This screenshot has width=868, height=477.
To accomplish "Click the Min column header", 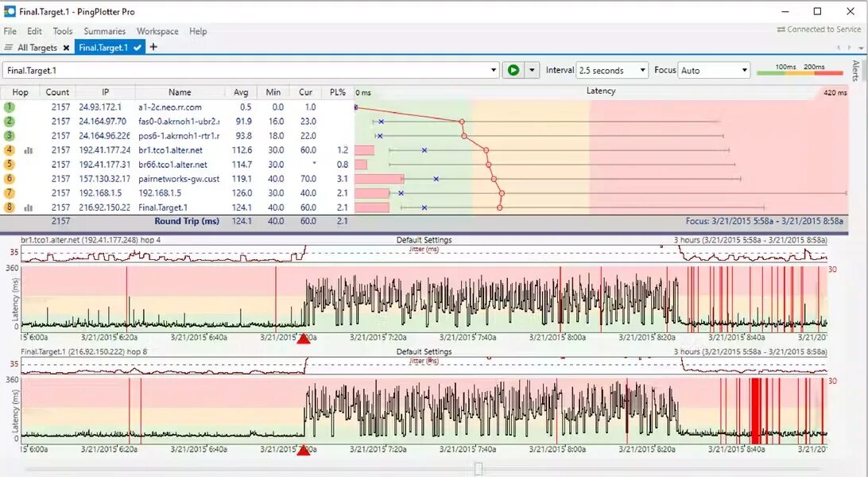I will 273,92.
